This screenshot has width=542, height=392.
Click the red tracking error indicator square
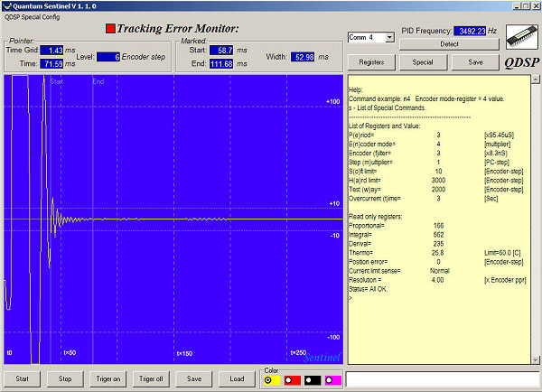tap(110, 29)
